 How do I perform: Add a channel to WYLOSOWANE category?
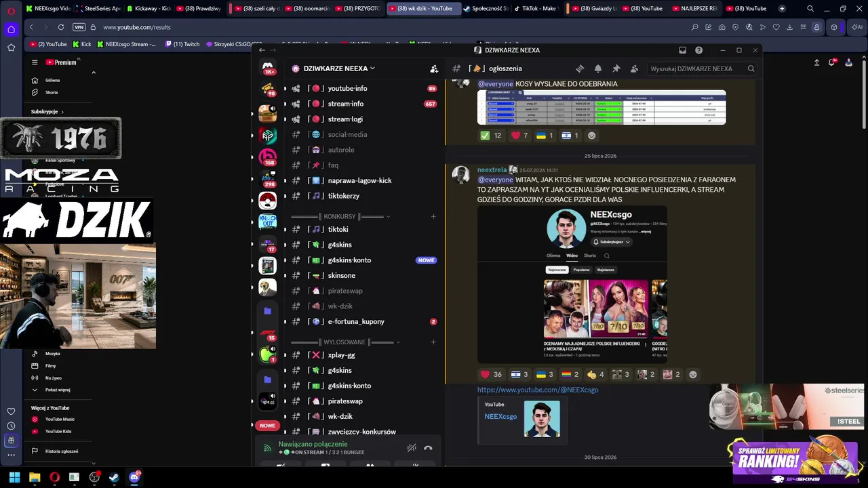[x=433, y=342]
